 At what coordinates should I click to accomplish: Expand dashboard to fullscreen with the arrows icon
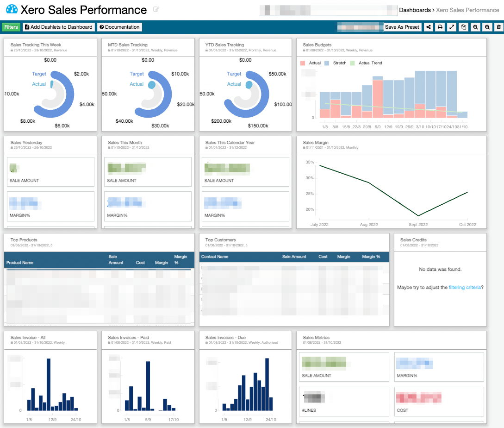pyautogui.click(x=452, y=27)
